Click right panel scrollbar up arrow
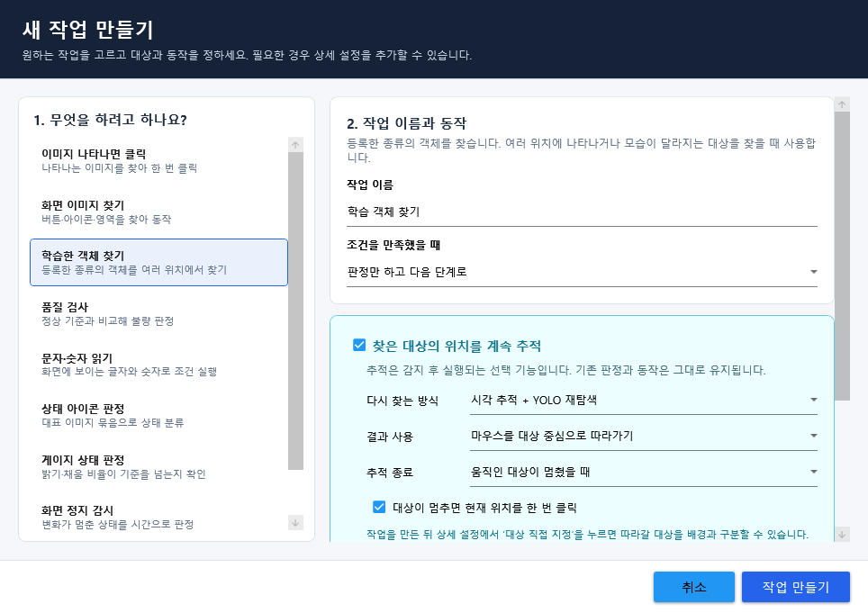This screenshot has height=613, width=868. [842, 104]
